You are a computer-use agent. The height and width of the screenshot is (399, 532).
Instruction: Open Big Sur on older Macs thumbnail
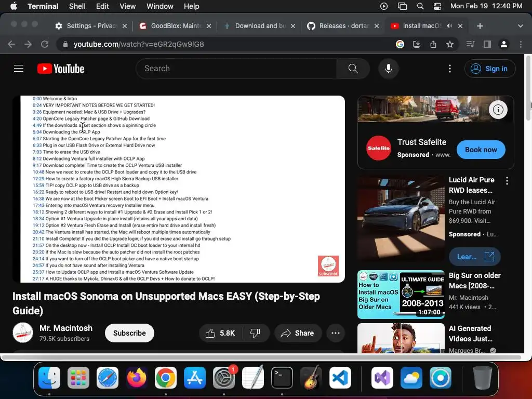tap(401, 295)
